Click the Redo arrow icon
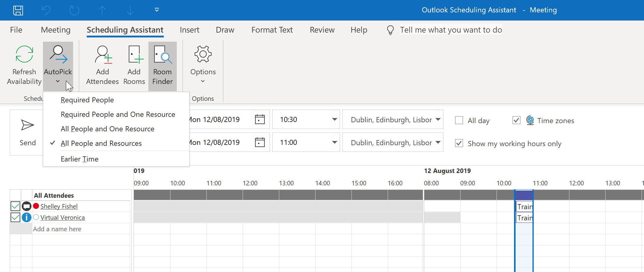The image size is (644, 272). click(x=74, y=10)
